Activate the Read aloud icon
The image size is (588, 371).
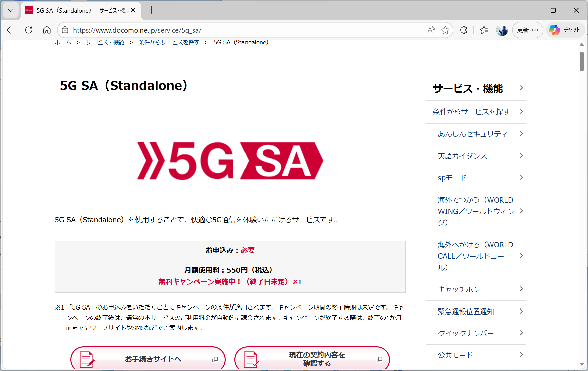pyautogui.click(x=431, y=30)
